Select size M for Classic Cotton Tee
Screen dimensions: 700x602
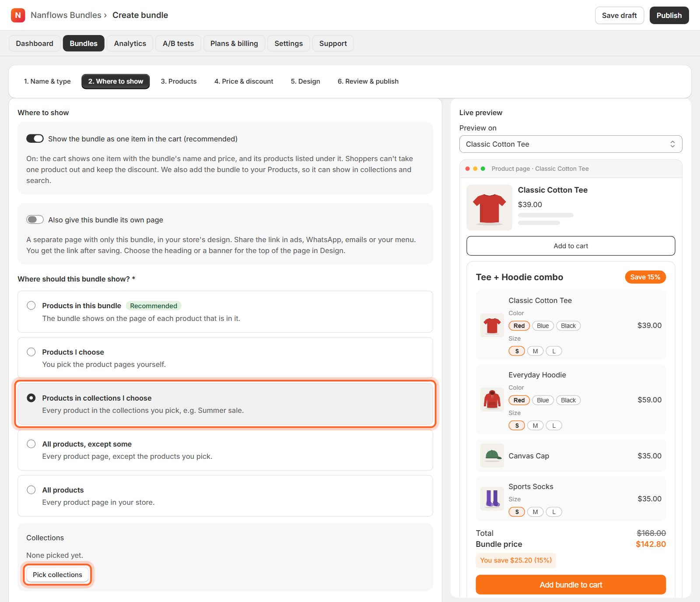[535, 351]
